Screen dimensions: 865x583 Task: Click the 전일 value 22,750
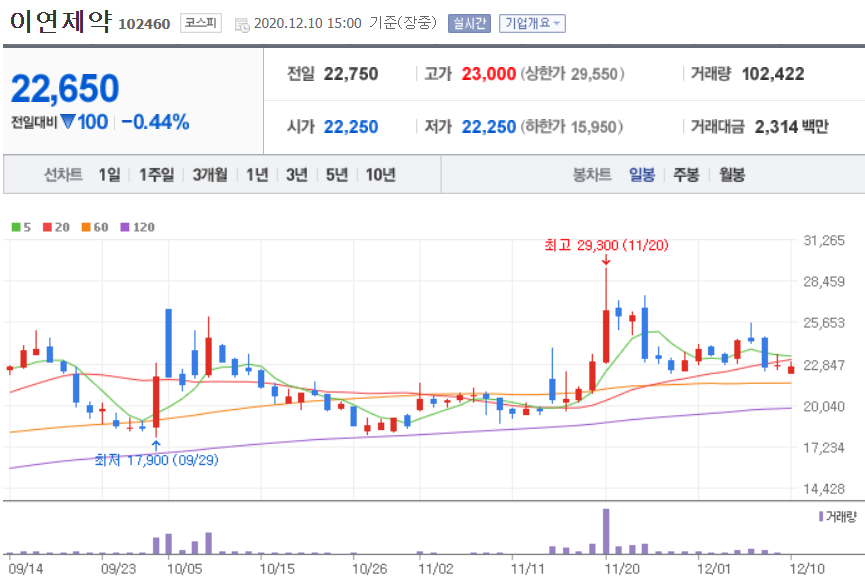(351, 74)
